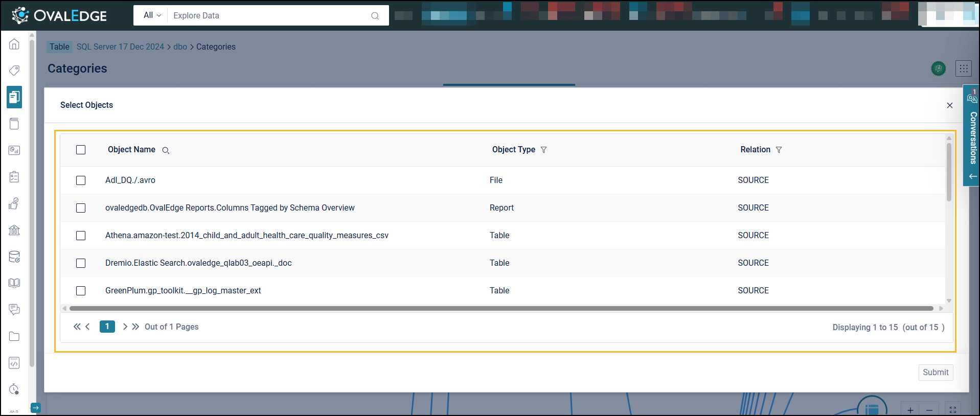This screenshot has width=980, height=416.
Task: Open Object Type filter funnel
Action: pos(543,150)
